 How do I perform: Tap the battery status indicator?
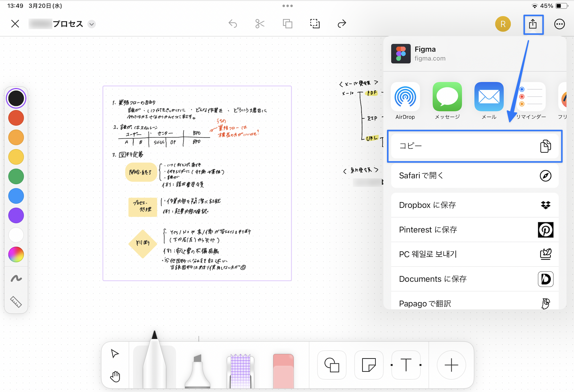(x=562, y=6)
